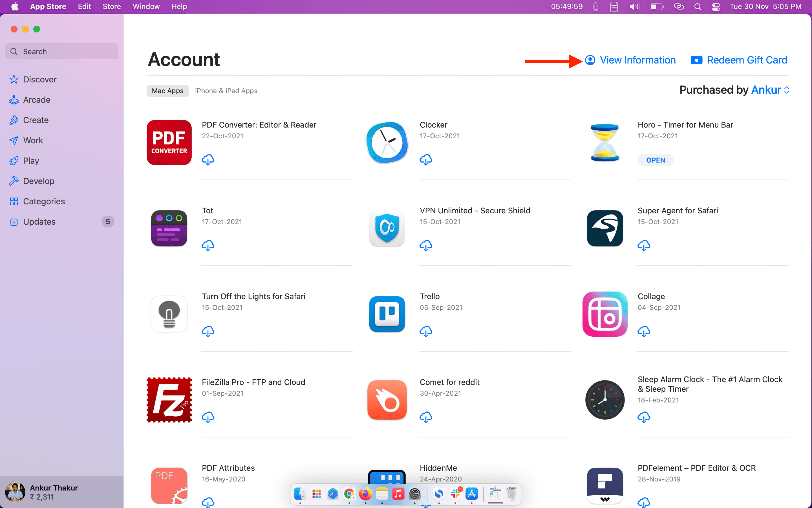Viewport: 812px width, 508px height.
Task: Open the Horo Timer app with OPEN button
Action: coord(655,160)
